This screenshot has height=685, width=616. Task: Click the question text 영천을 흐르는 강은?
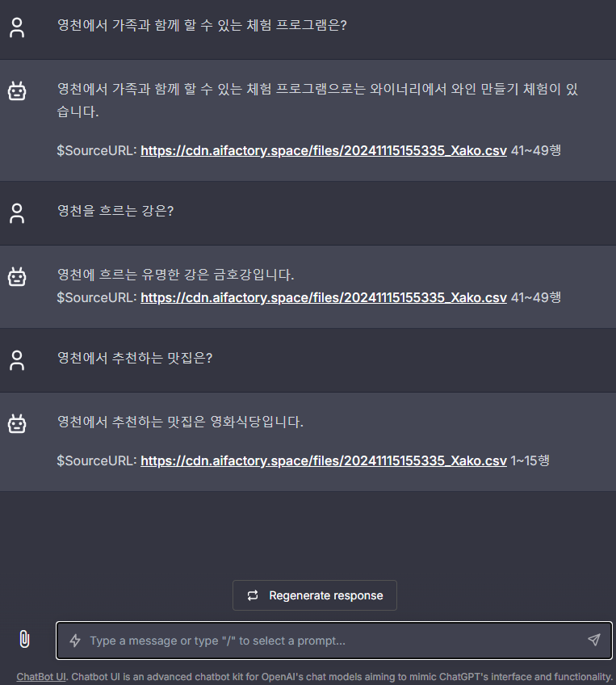tap(115, 211)
